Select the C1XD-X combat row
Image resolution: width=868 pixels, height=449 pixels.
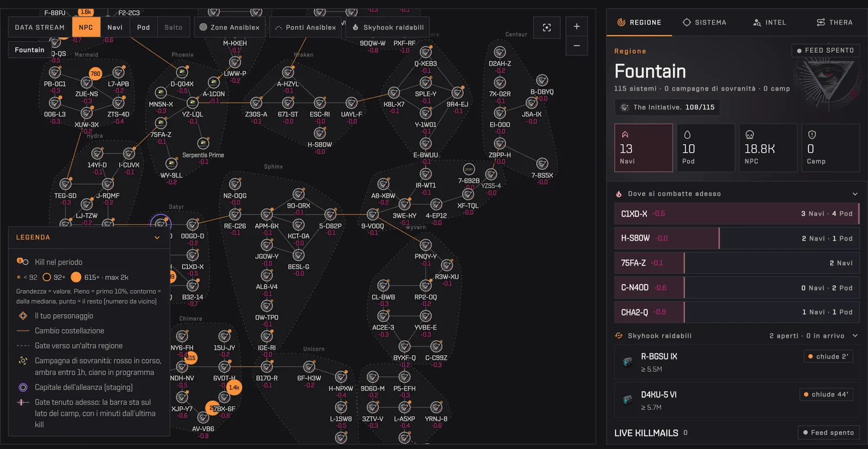(737, 214)
